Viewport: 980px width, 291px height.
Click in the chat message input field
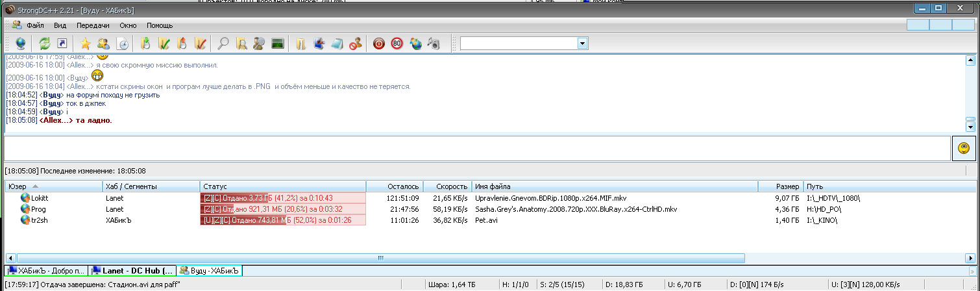click(x=477, y=148)
